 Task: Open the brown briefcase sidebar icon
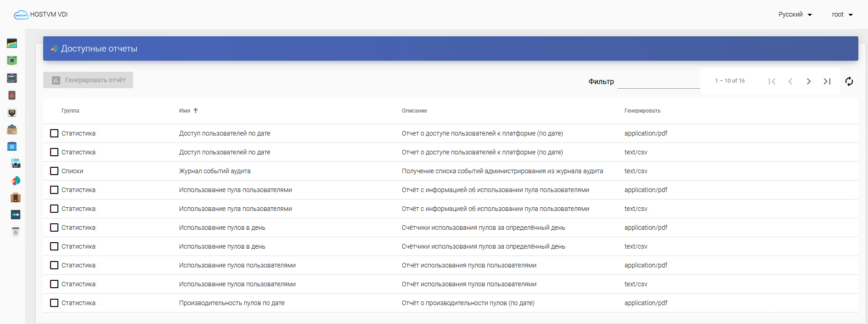16,198
